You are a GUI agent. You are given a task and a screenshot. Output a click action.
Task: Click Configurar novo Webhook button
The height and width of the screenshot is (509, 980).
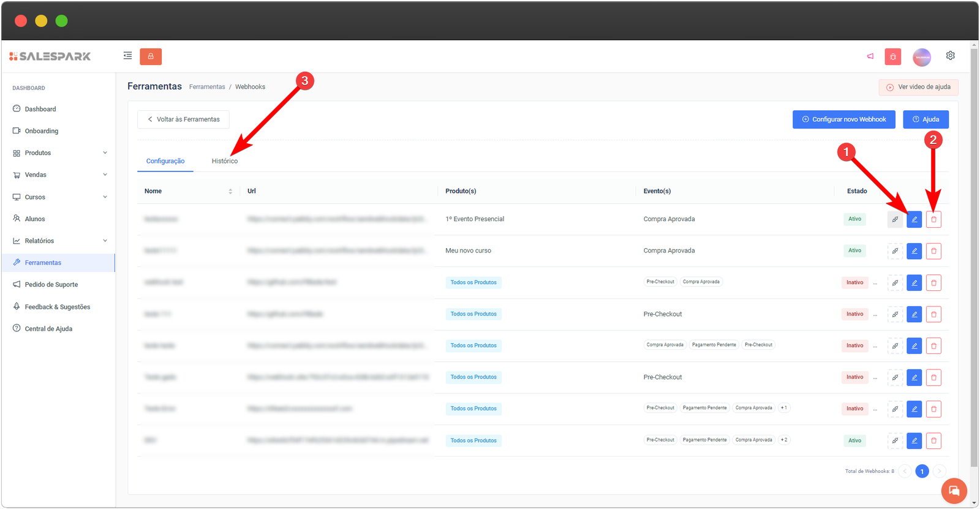click(843, 119)
